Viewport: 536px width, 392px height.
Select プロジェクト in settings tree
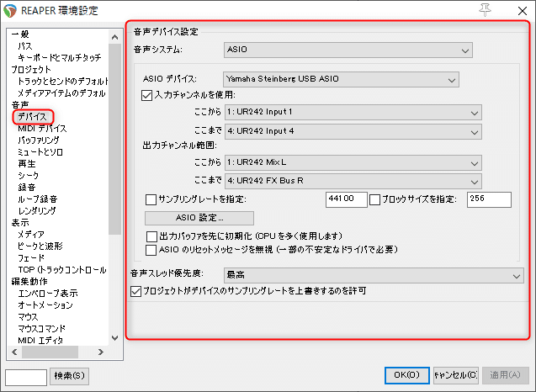click(31, 69)
